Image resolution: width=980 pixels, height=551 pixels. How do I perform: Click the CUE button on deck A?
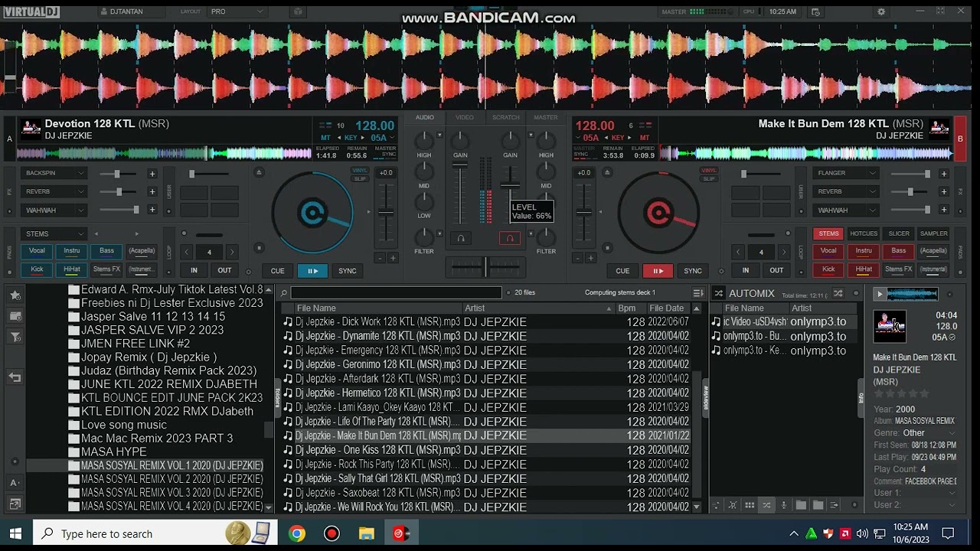(x=277, y=271)
